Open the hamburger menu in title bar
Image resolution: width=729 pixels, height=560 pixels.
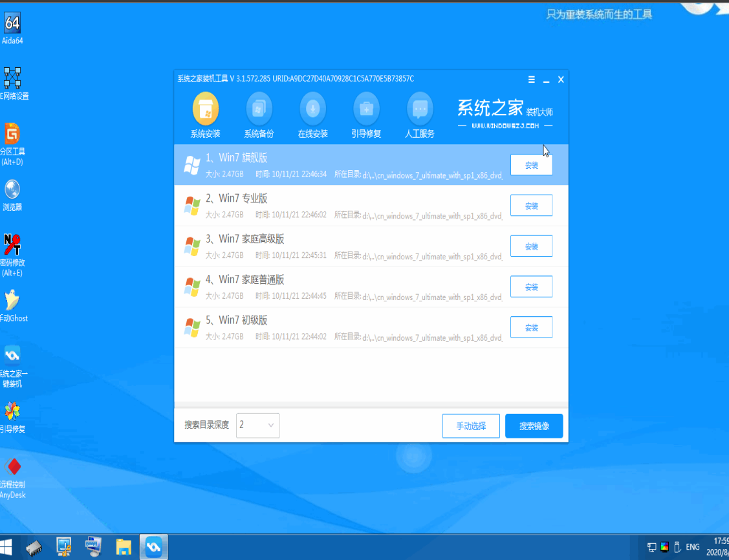532,80
